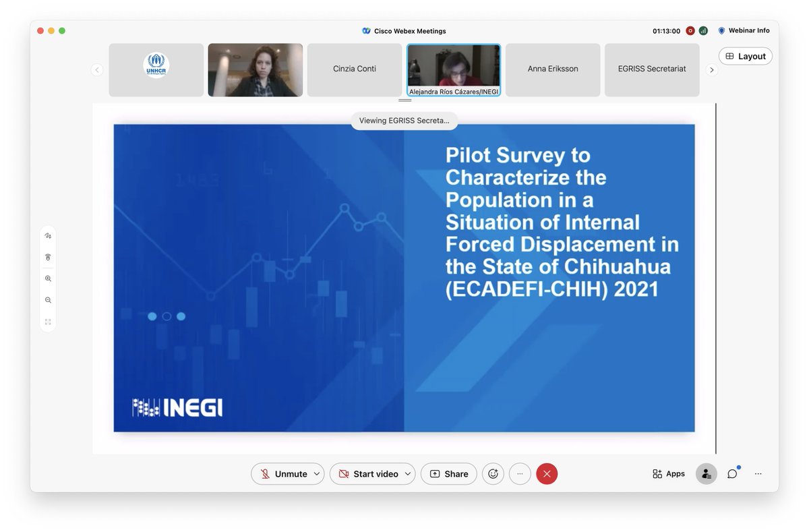This screenshot has height=532, width=809.
Task: Expand video options arrow next to Start video
Action: (x=408, y=474)
